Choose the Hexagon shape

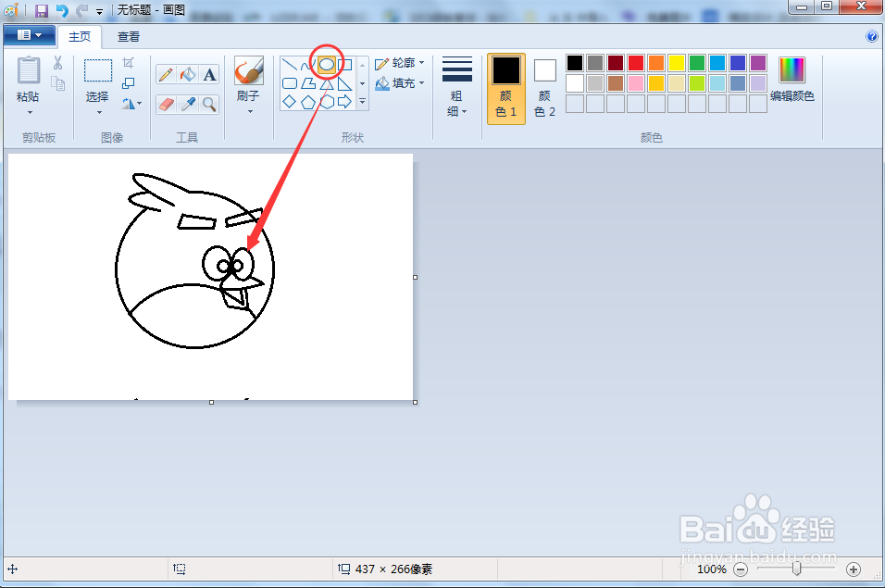[327, 102]
